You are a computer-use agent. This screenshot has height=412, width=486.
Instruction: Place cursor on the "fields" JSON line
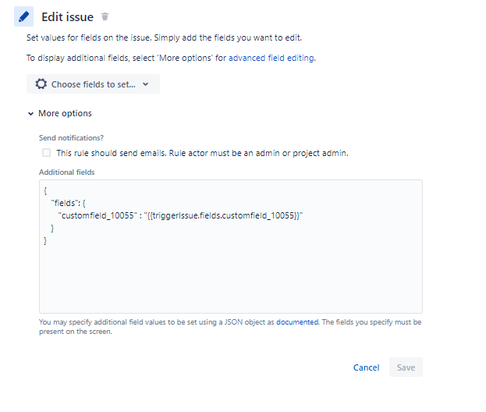point(68,203)
